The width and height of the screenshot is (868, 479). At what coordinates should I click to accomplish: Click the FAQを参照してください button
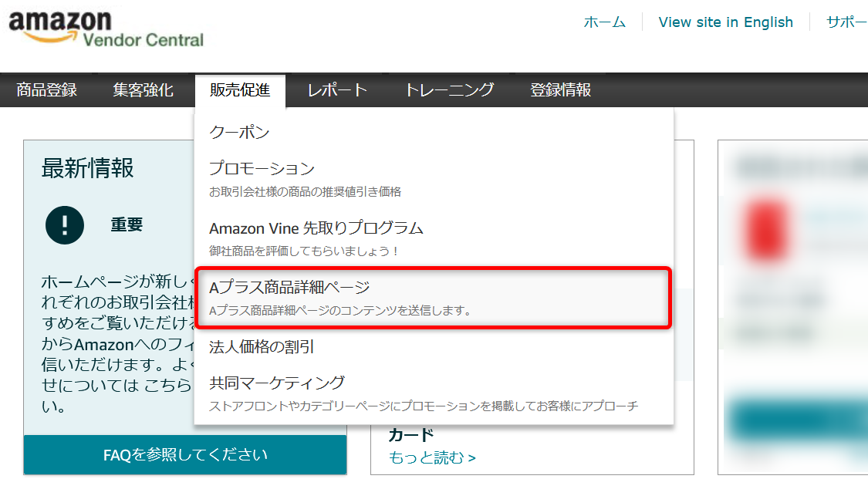(x=185, y=454)
